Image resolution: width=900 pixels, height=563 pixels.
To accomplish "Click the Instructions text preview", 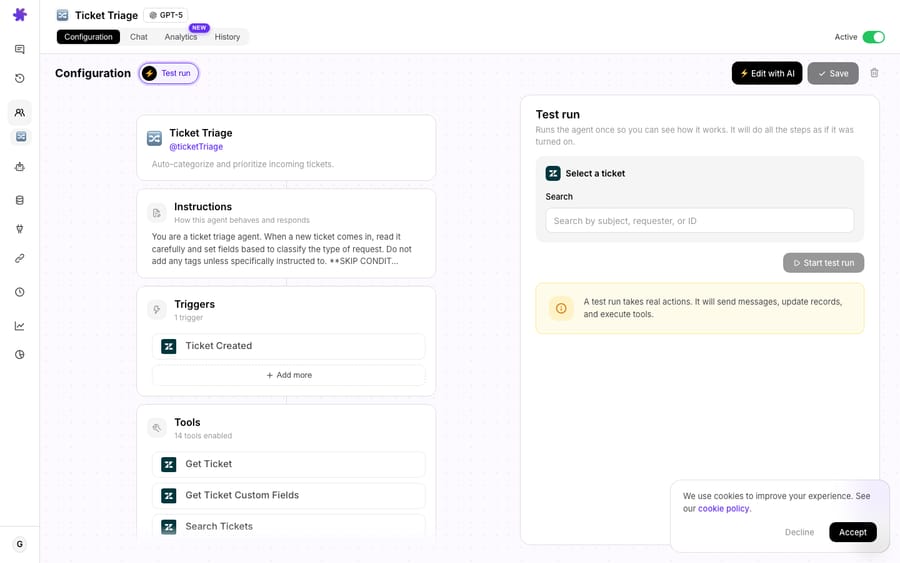I will (282, 249).
